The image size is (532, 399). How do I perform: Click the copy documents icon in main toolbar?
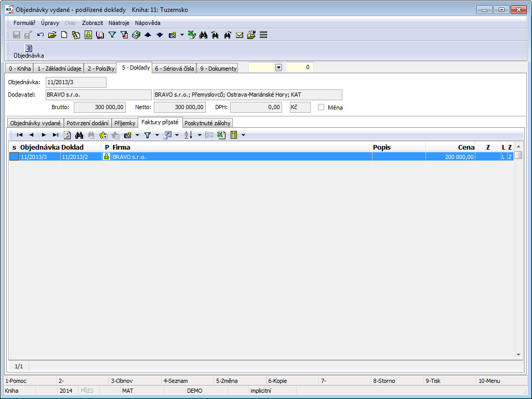coord(76,35)
